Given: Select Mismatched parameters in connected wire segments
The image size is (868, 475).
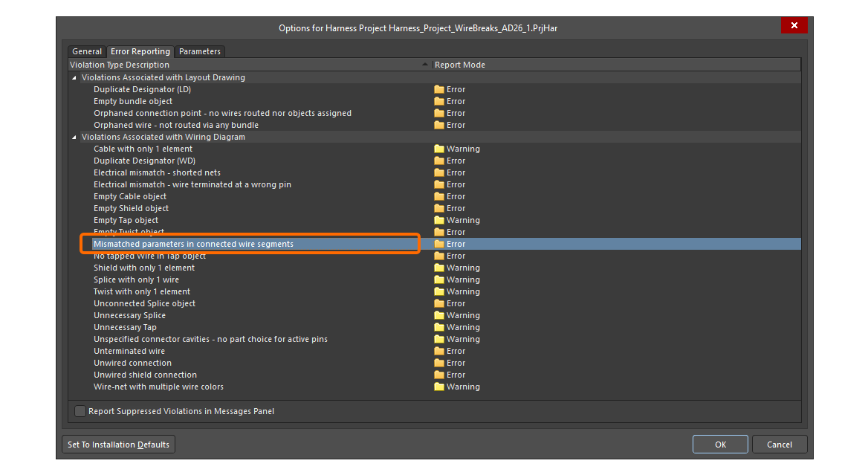Looking at the screenshot, I should (193, 244).
